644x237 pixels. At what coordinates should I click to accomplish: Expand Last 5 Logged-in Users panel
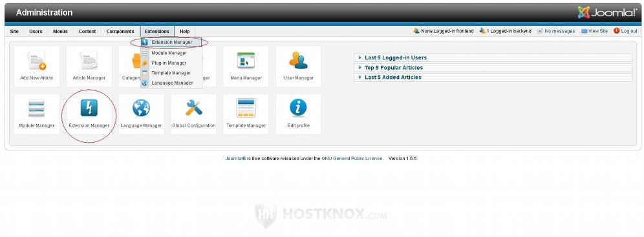click(x=493, y=58)
